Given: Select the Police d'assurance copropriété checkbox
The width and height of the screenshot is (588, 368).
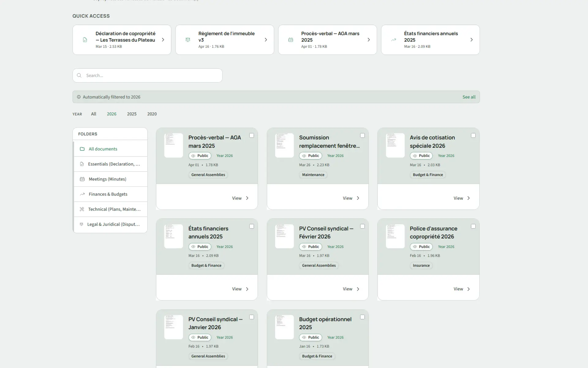Looking at the screenshot, I should (x=473, y=226).
